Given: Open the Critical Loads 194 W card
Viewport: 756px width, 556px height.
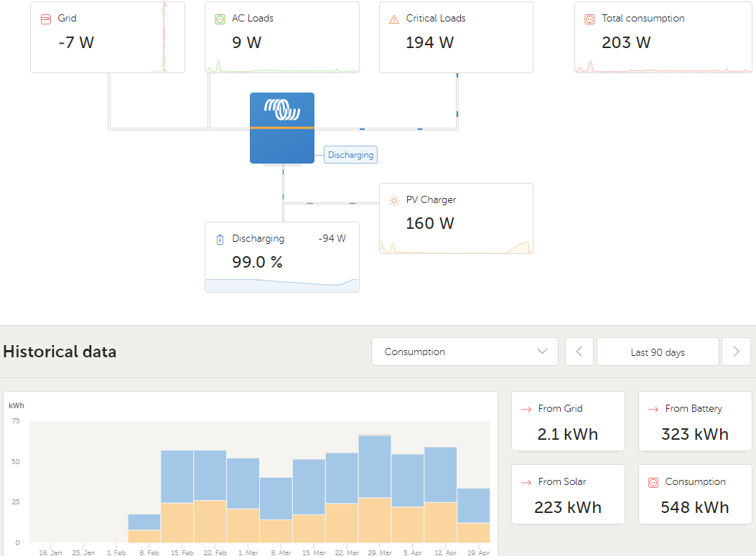Looking at the screenshot, I should pos(456,37).
